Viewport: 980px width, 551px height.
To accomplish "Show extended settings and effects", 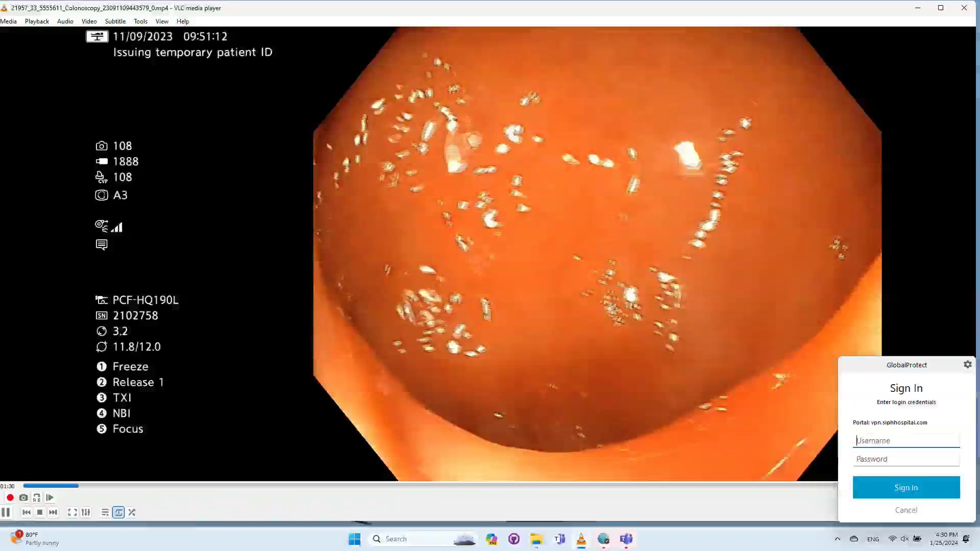I will click(x=86, y=512).
